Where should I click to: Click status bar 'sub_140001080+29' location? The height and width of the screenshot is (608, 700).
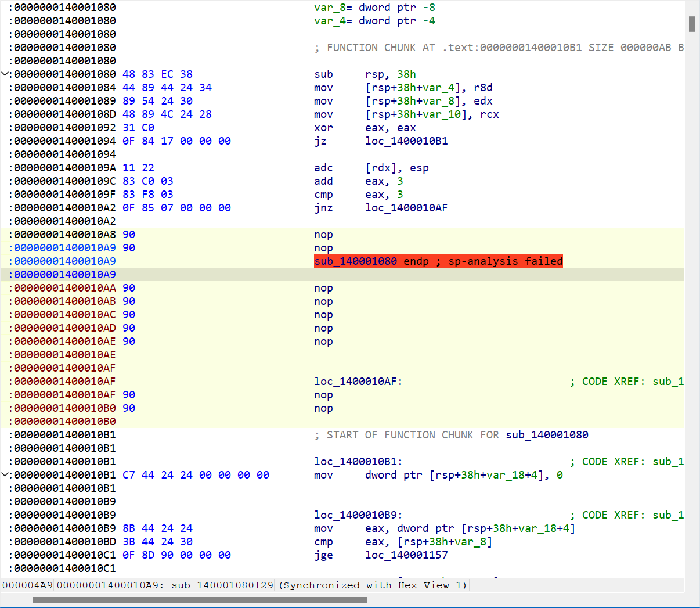(222, 585)
